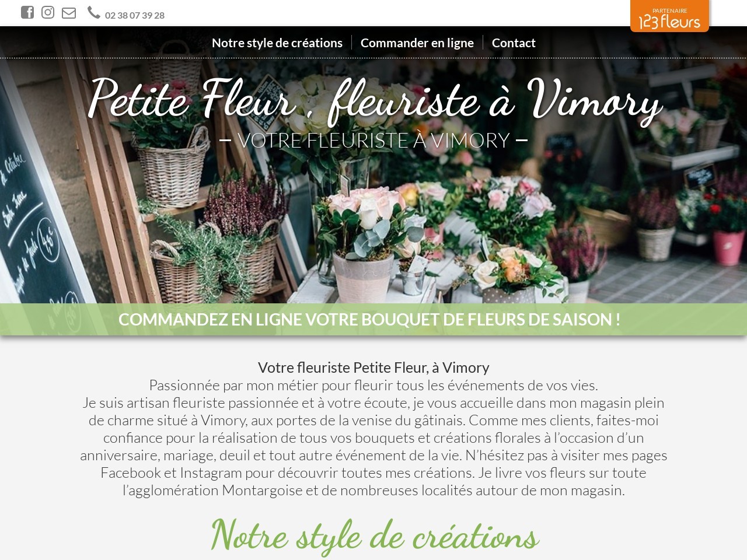747x560 pixels.
Task: Click the green Notre style de créations heading
Action: [374, 535]
